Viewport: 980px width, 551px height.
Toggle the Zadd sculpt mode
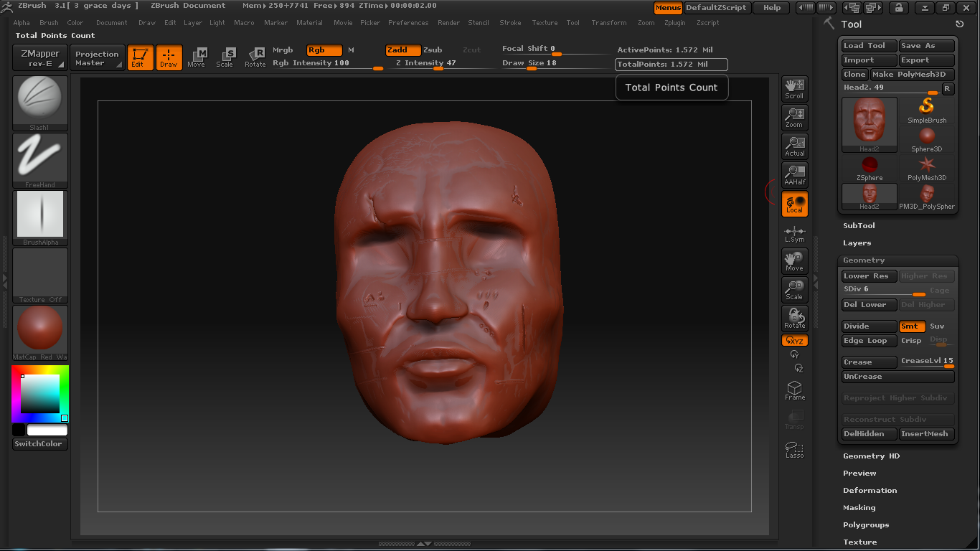(402, 50)
